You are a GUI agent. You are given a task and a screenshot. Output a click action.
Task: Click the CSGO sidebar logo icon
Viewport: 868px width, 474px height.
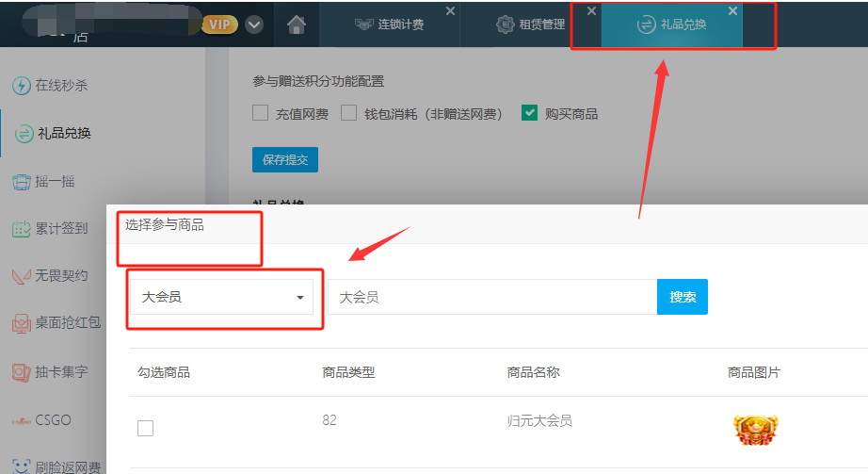(21, 421)
